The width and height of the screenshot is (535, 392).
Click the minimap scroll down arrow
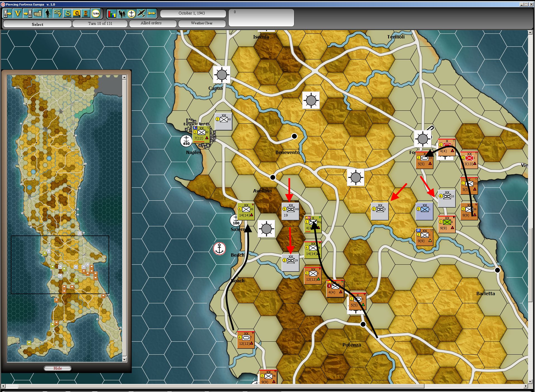coord(124,359)
